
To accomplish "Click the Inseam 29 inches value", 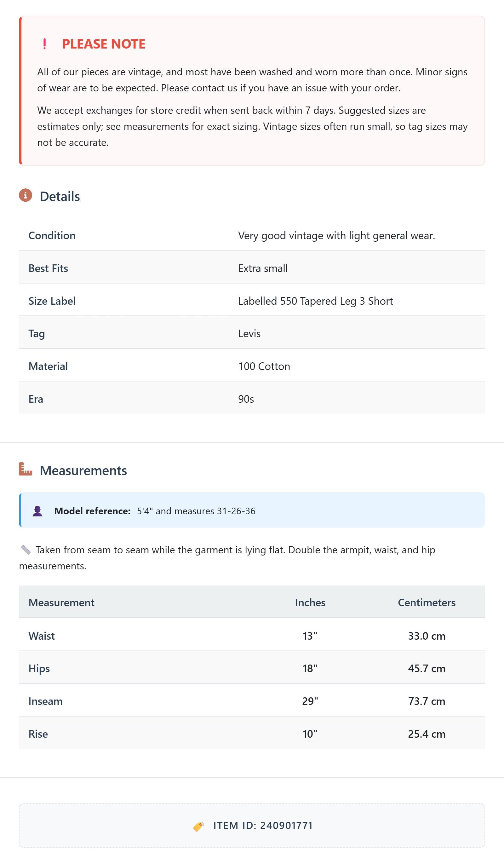I will (x=310, y=701).
